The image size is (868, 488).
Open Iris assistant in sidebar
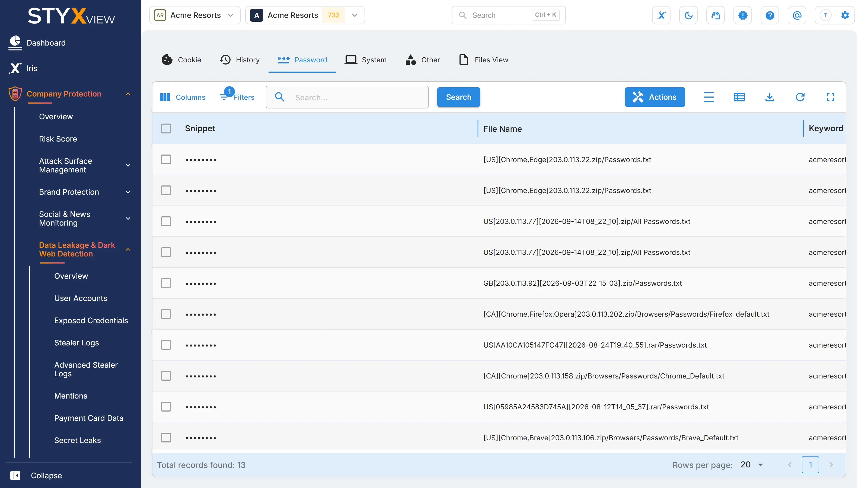tap(23, 68)
